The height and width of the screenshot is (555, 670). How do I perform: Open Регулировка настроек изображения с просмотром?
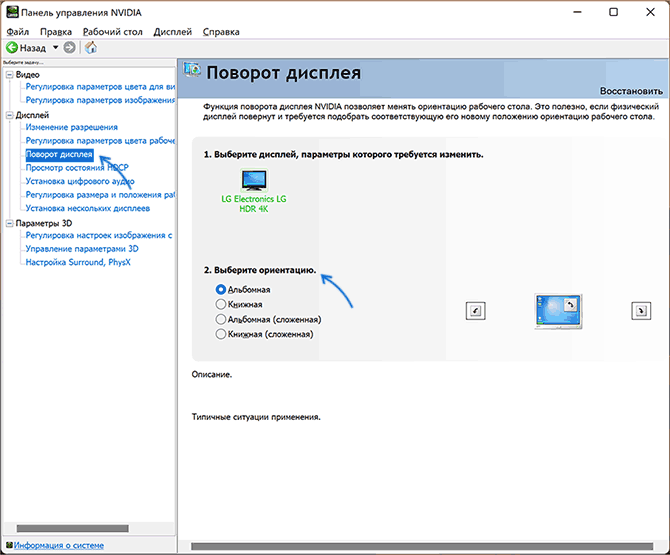tap(99, 235)
